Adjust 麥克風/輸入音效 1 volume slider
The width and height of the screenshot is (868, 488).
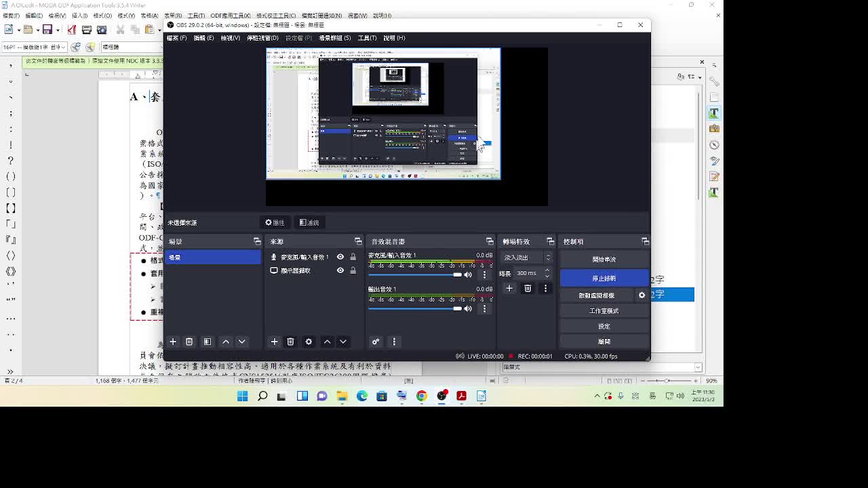click(414, 274)
